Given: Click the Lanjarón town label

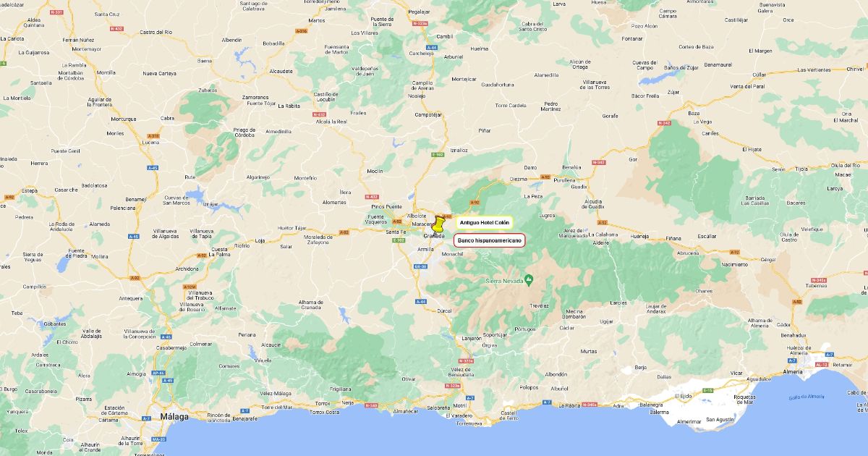Looking at the screenshot, I should click(x=472, y=338).
